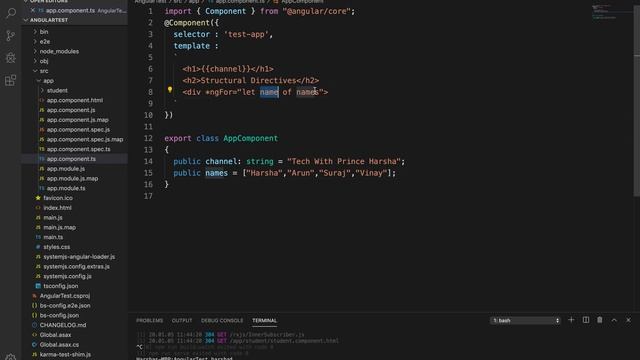Viewport: 640px width, 360px height.
Task: Click line number 12 in gutter
Action: pyautogui.click(x=148, y=138)
